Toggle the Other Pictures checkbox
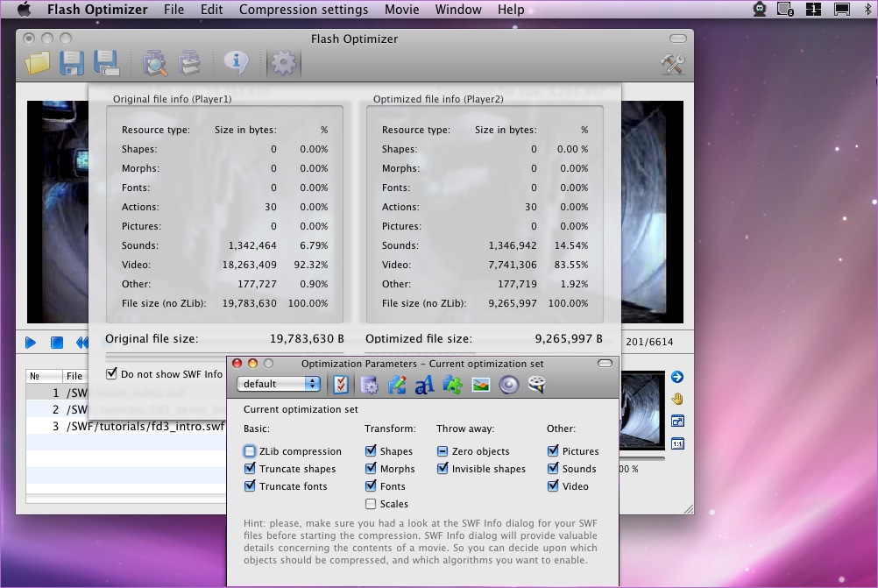The width and height of the screenshot is (878, 588). [x=553, y=450]
